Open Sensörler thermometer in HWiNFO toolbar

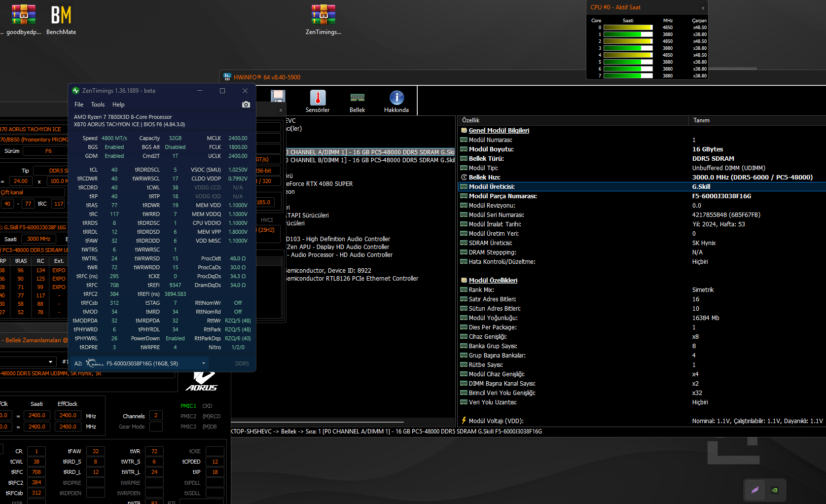(x=318, y=102)
